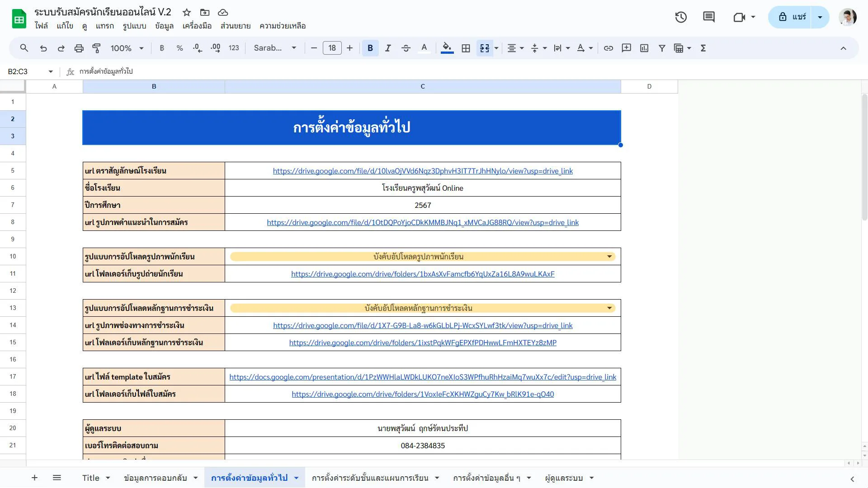This screenshot has width=868, height=488.
Task: Open horizontal align dropdown
Action: pyautogui.click(x=515, y=48)
